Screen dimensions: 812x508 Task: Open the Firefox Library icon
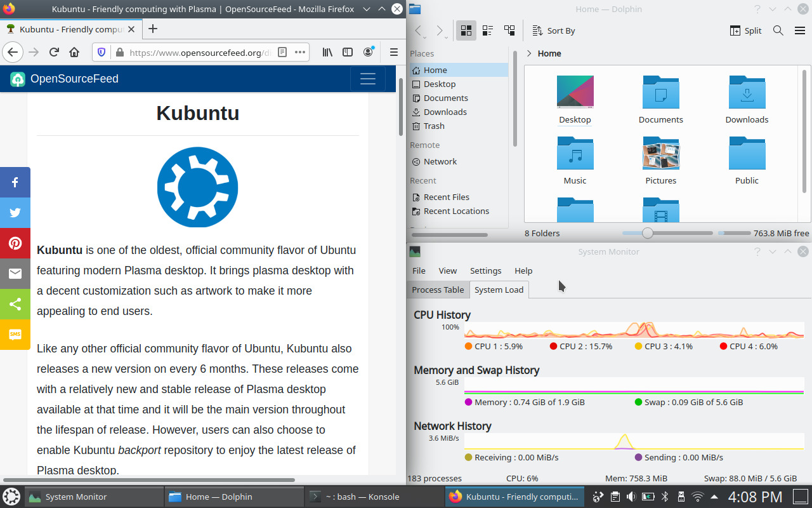pyautogui.click(x=327, y=52)
